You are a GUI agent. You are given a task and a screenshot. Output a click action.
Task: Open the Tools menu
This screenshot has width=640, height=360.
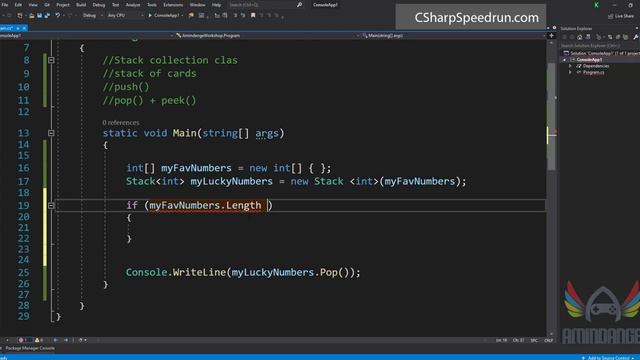pyautogui.click(x=151, y=5)
